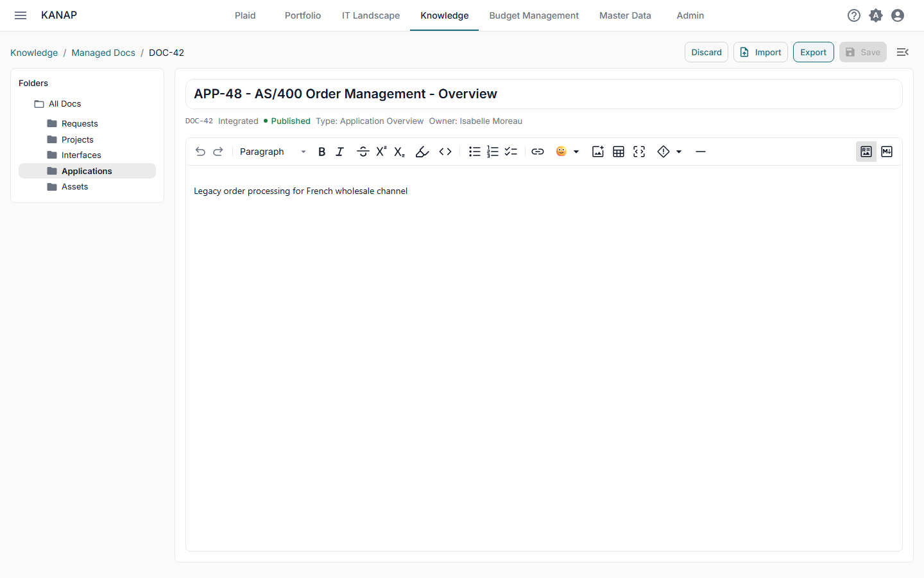Go to the Budget Management tab

coord(534,15)
